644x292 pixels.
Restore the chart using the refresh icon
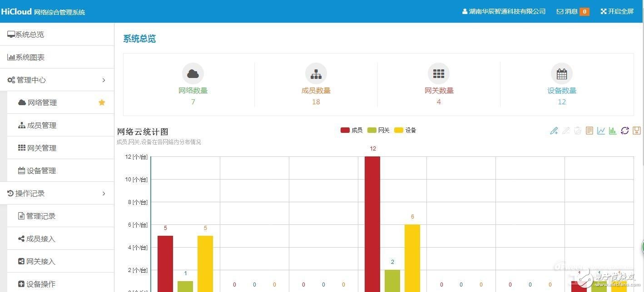tap(625, 131)
